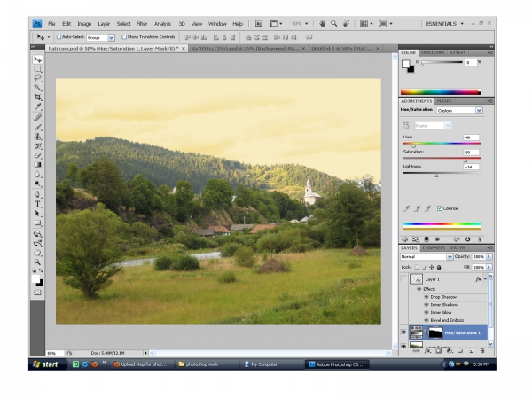Image resolution: width=532 pixels, height=399 pixels.
Task: Select the Pen tool
Action: [37, 195]
